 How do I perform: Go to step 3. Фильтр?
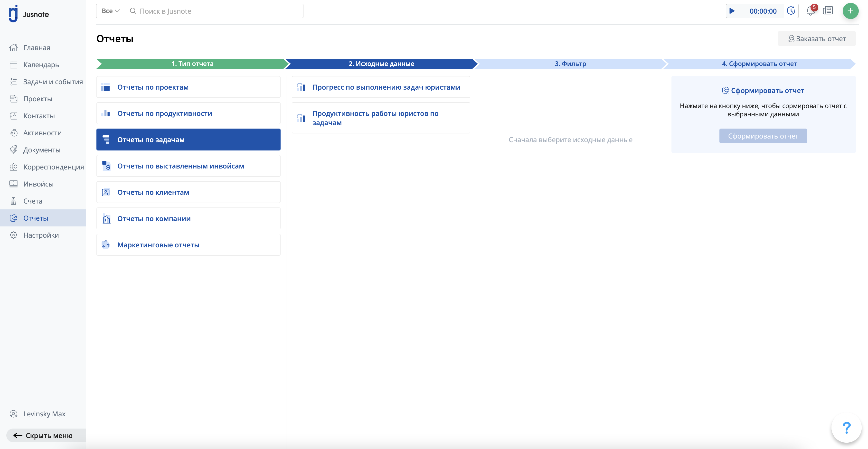pyautogui.click(x=570, y=64)
